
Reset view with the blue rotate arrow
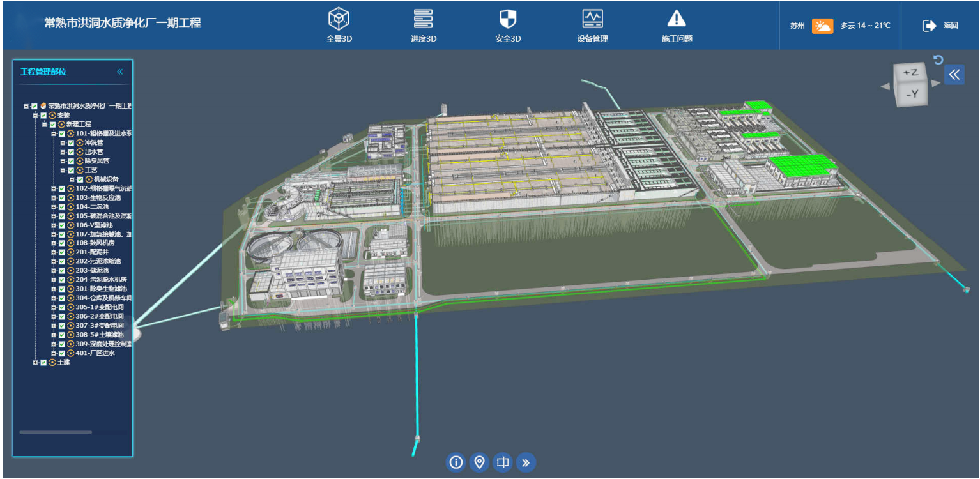(938, 60)
